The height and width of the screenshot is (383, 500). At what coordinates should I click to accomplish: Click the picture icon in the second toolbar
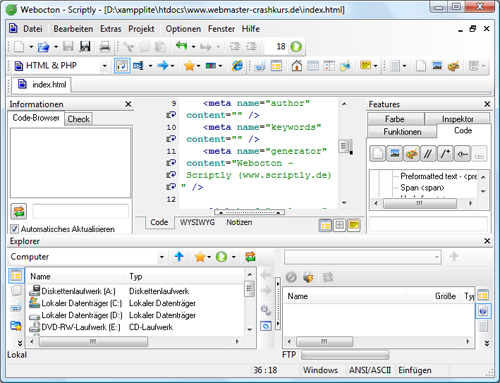point(437,66)
